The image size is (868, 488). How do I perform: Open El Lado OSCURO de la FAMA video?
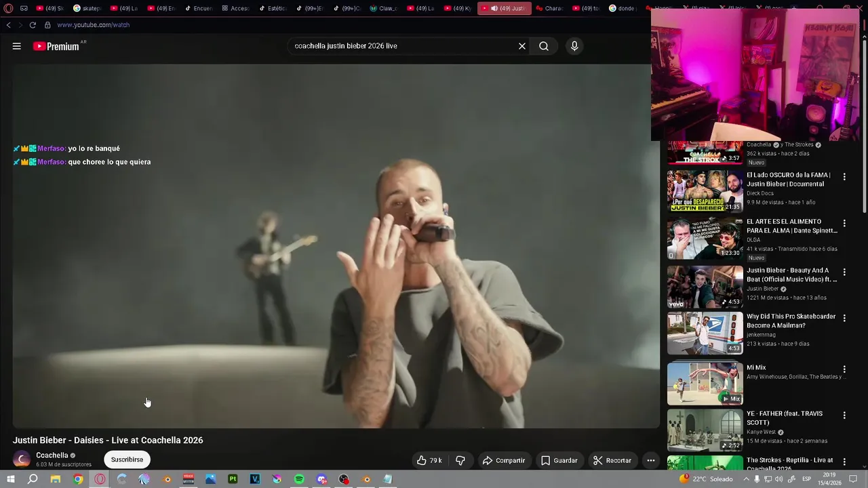pos(705,191)
